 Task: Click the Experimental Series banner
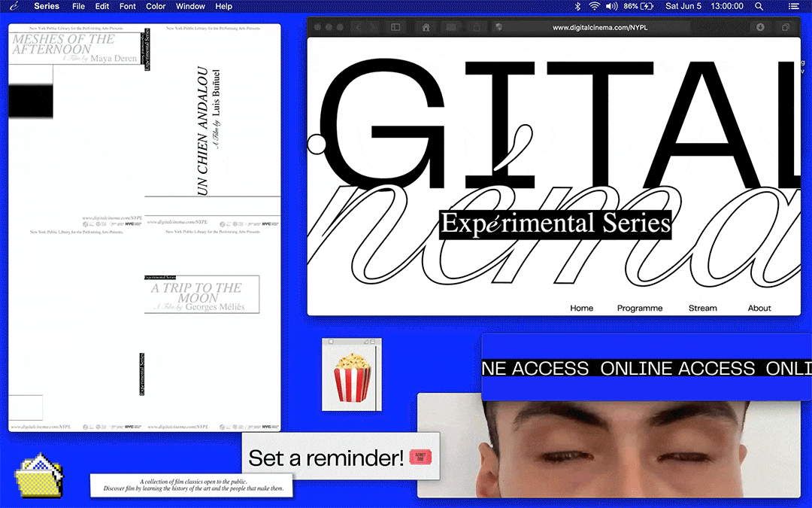tap(555, 224)
